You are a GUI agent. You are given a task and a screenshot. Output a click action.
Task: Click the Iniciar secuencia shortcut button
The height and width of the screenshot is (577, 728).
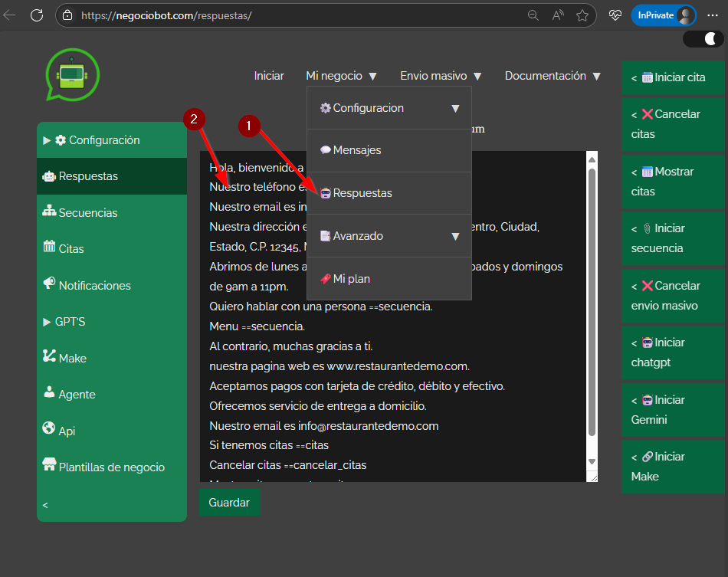click(x=673, y=238)
